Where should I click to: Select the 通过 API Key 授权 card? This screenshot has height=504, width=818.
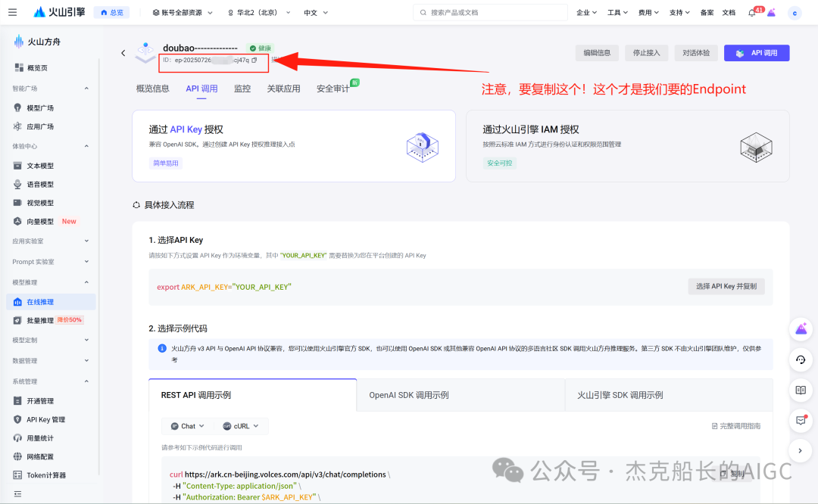click(294, 146)
